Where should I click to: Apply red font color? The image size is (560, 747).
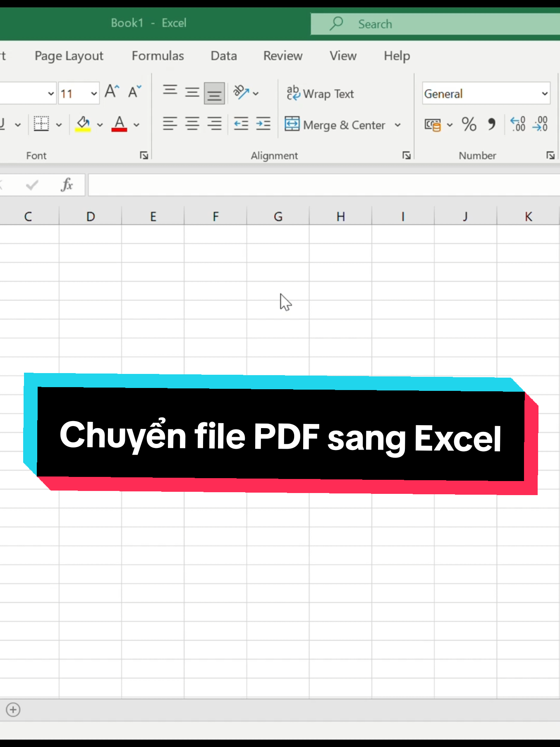click(120, 124)
